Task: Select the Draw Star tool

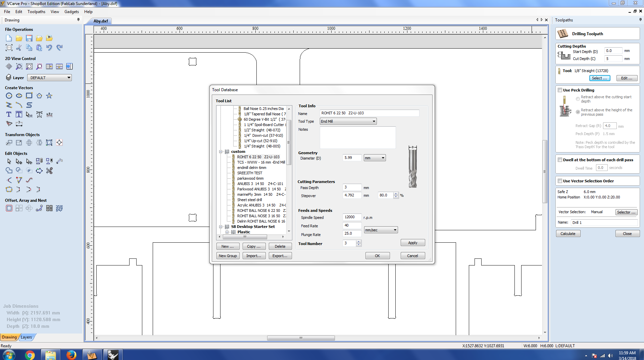Action: 49,96
